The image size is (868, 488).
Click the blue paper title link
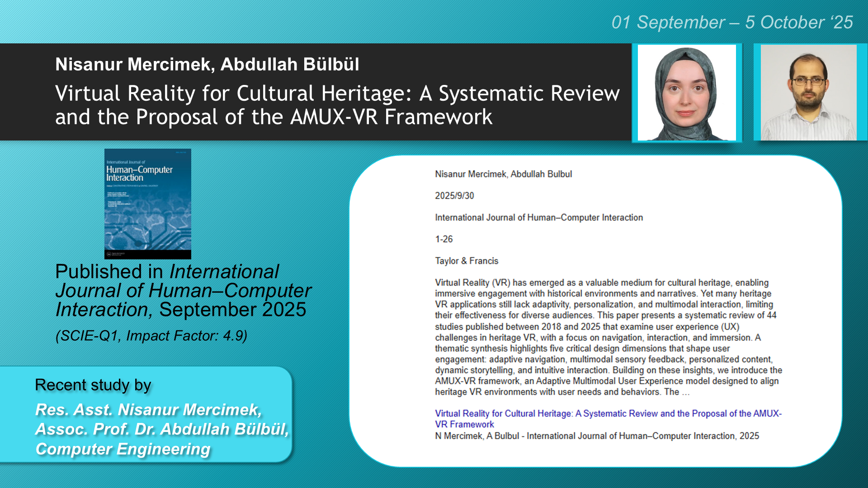pos(608,418)
